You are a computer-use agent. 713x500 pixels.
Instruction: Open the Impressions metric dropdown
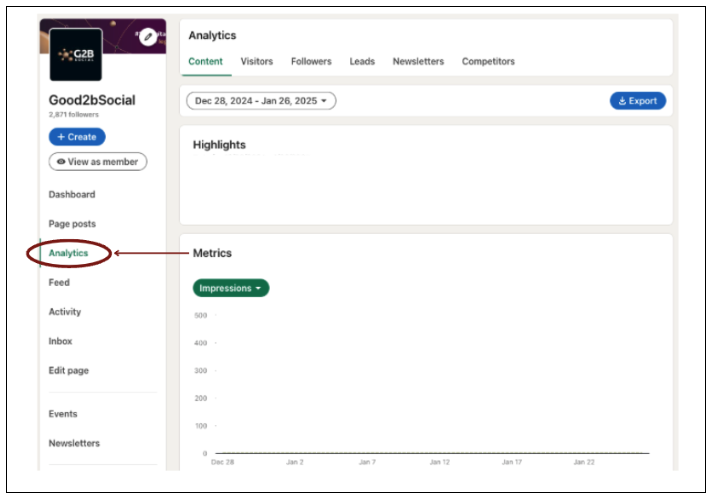click(231, 288)
